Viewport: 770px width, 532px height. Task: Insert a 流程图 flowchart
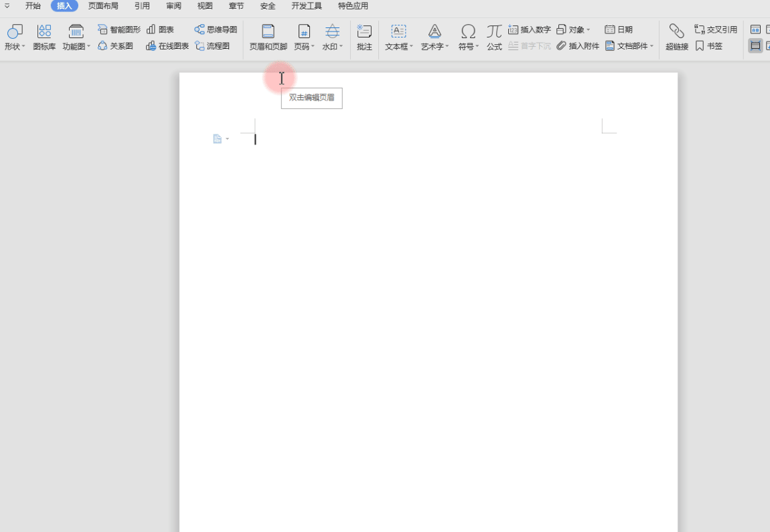[x=212, y=46]
